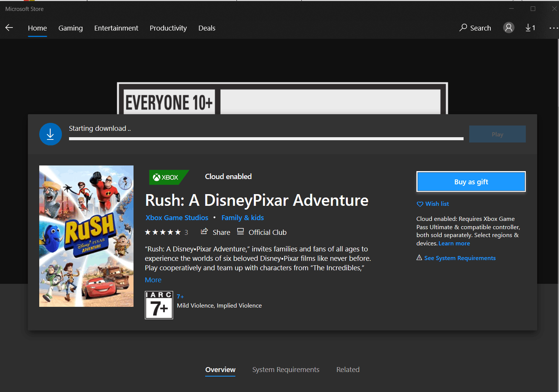Click the Starting download status text
This screenshot has width=559, height=392.
(x=100, y=129)
